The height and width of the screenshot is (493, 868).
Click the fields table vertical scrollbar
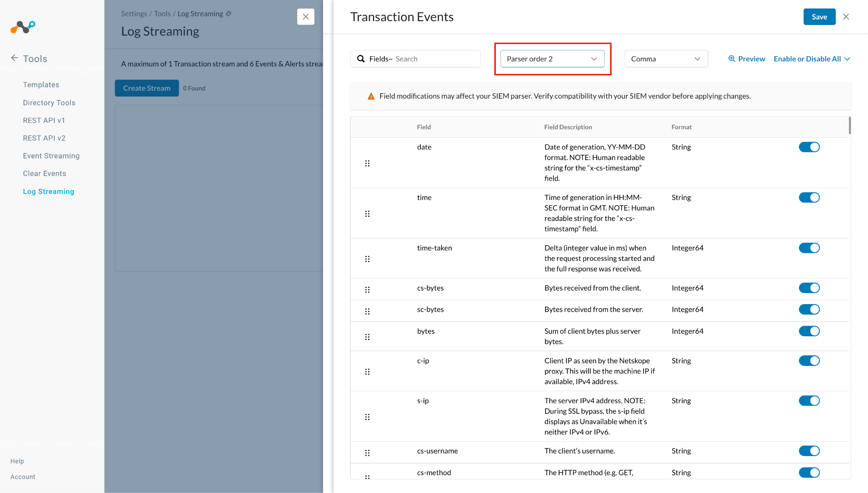point(849,125)
